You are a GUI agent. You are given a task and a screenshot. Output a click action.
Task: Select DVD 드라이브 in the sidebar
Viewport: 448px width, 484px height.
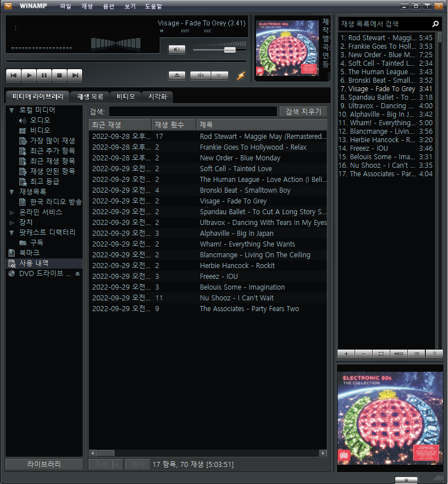click(45, 274)
